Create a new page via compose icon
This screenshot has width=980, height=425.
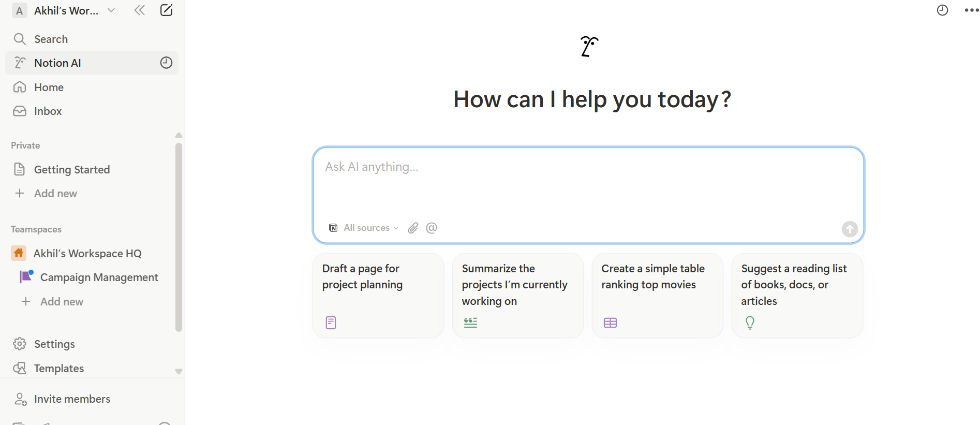pyautogui.click(x=166, y=10)
